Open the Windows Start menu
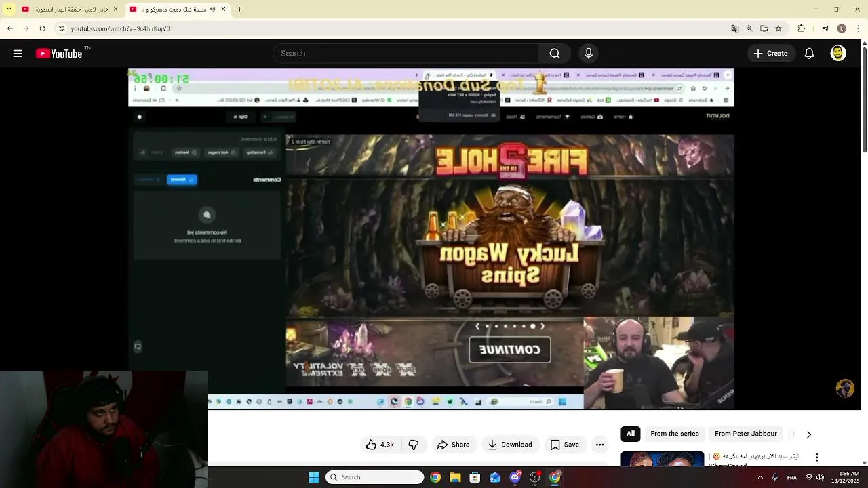 314,477
